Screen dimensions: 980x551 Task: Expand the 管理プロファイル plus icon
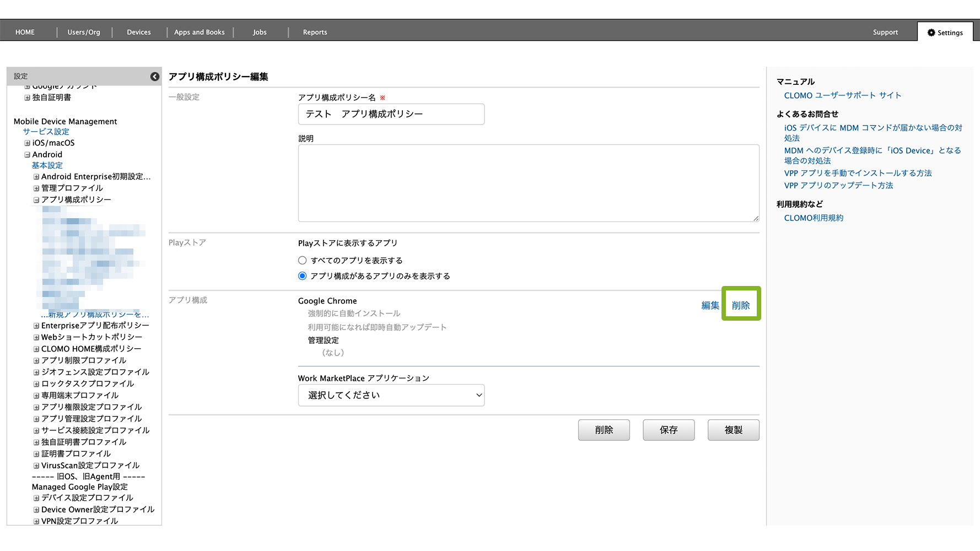click(x=36, y=188)
